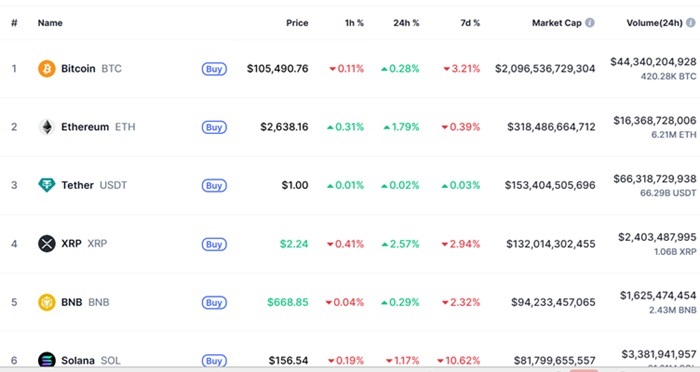The image size is (700, 372).
Task: Tap the Buy button in the XRP row
Action: [x=214, y=244]
